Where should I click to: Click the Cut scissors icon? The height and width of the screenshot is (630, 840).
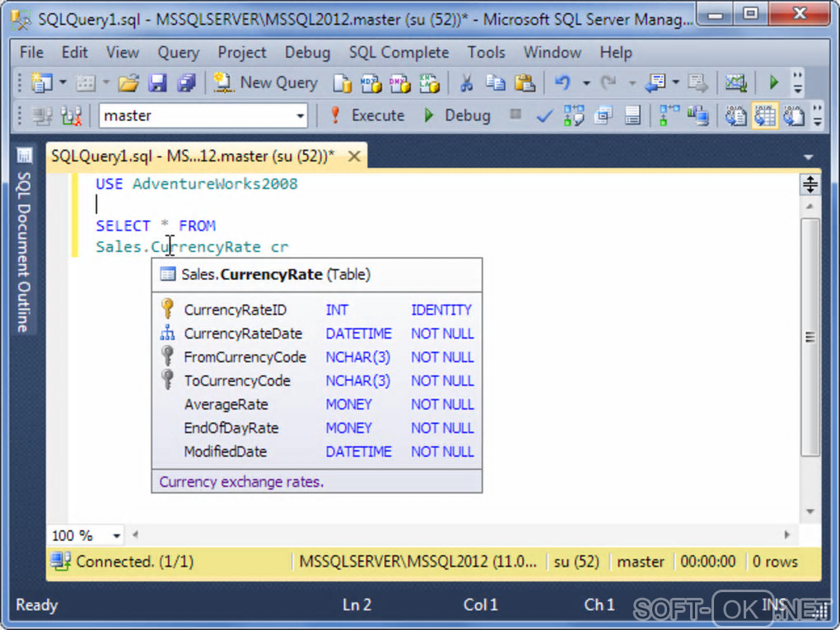point(466,83)
